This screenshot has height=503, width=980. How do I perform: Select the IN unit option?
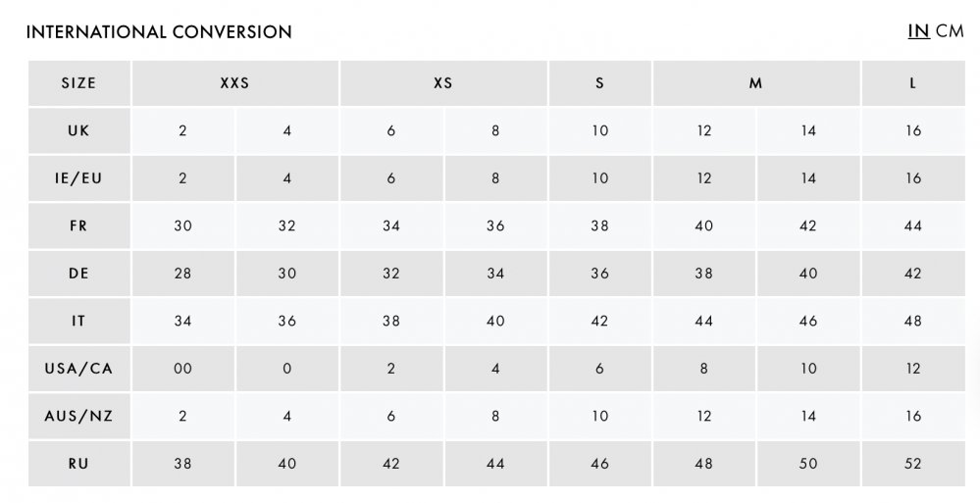[918, 31]
